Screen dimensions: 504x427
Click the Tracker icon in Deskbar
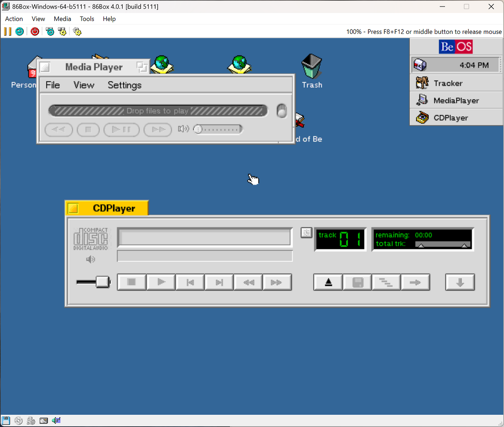[422, 83]
